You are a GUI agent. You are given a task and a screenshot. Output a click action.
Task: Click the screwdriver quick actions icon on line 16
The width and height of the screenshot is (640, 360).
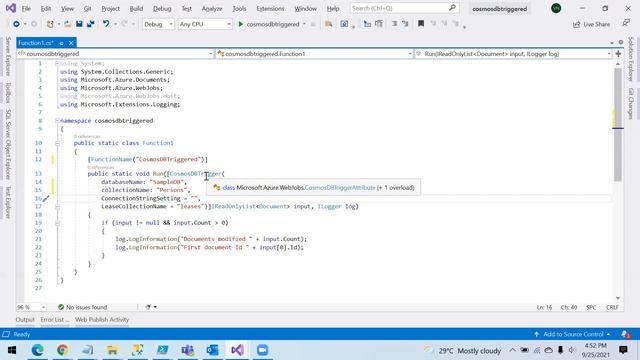tap(46, 198)
